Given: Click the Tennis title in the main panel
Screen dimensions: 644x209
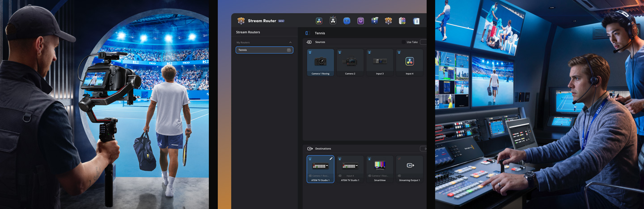Looking at the screenshot, I should tap(320, 33).
